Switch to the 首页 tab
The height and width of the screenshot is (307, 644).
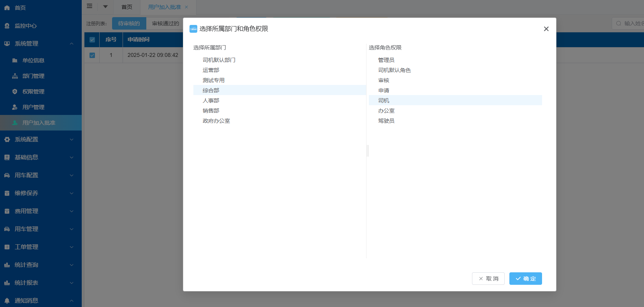click(x=127, y=7)
